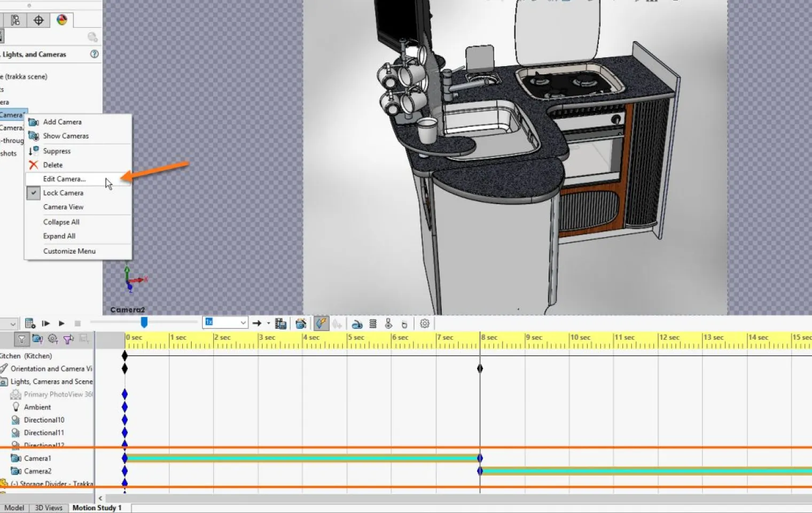The width and height of the screenshot is (812, 513).
Task: Click Expand All in context menu
Action: 79,236
